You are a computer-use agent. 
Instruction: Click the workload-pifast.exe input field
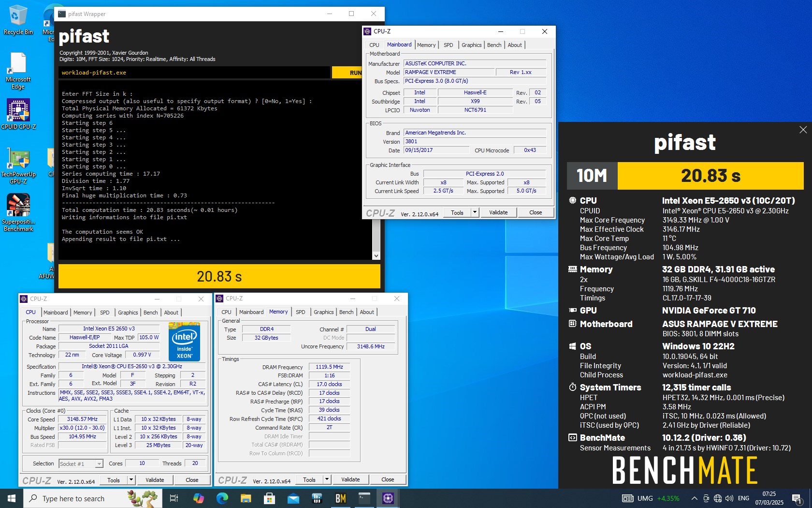coord(194,73)
